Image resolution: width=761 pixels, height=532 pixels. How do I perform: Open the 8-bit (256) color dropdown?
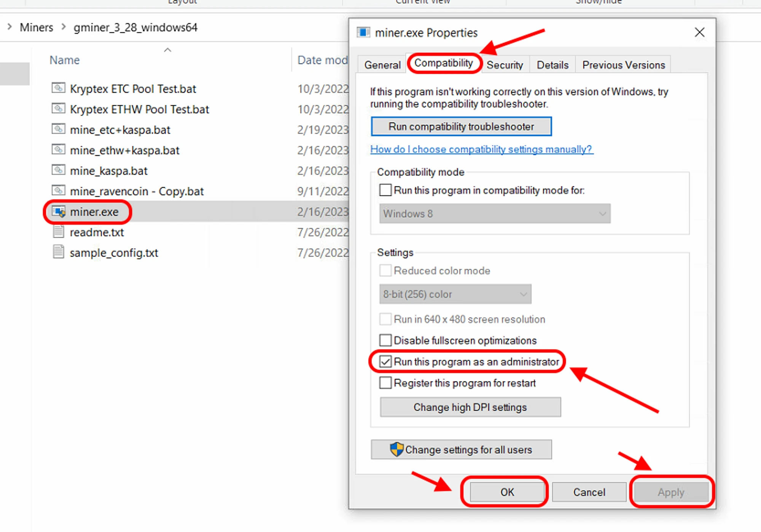[455, 294]
